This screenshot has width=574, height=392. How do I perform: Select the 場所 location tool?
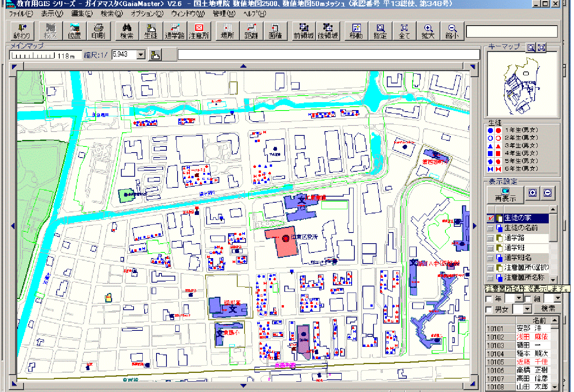tap(227, 31)
